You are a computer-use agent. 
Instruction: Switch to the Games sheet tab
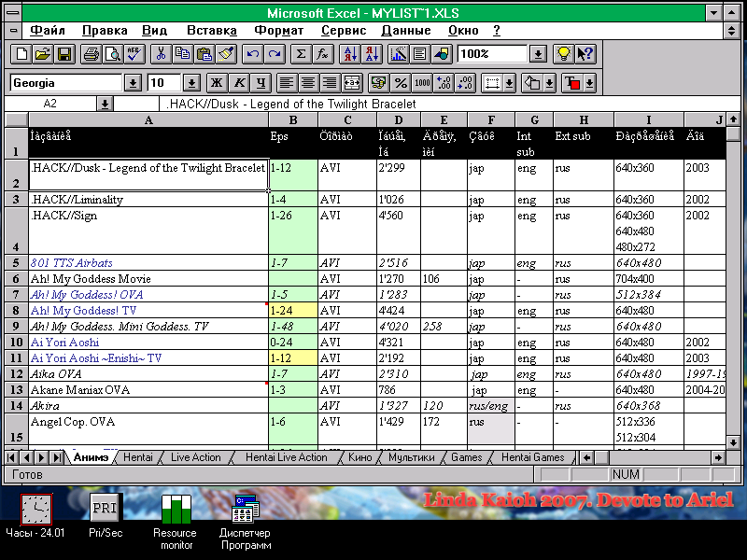[466, 457]
